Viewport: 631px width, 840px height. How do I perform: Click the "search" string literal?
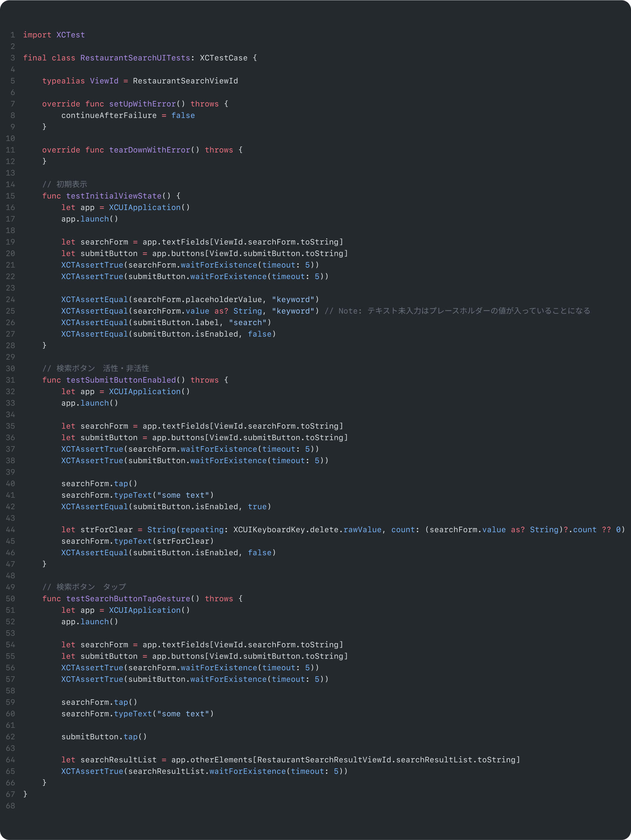tap(247, 323)
